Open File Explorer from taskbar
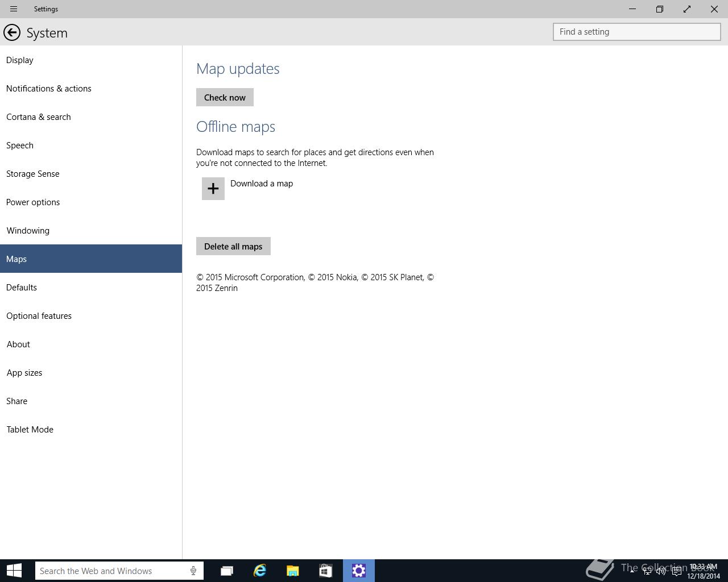This screenshot has width=728, height=582. pos(293,571)
